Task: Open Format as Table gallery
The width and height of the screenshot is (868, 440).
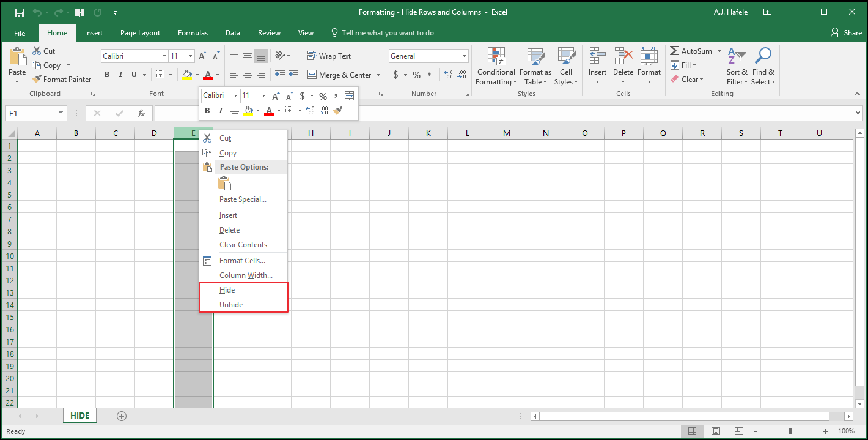Action: coord(535,66)
